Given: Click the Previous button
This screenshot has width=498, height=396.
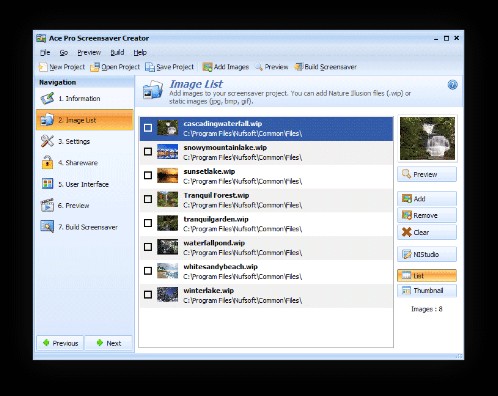Looking at the screenshot, I should [60, 343].
